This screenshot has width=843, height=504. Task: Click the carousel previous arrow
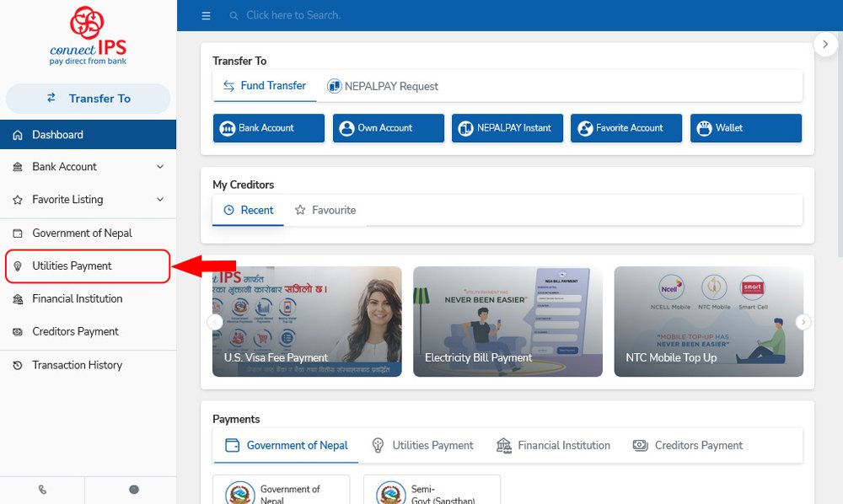[x=215, y=322]
